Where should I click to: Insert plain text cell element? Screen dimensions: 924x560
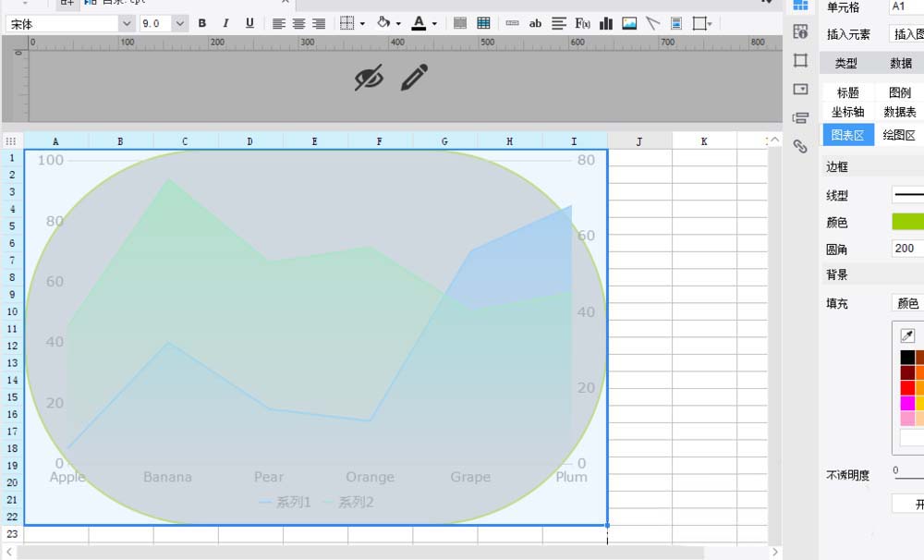pos(512,23)
